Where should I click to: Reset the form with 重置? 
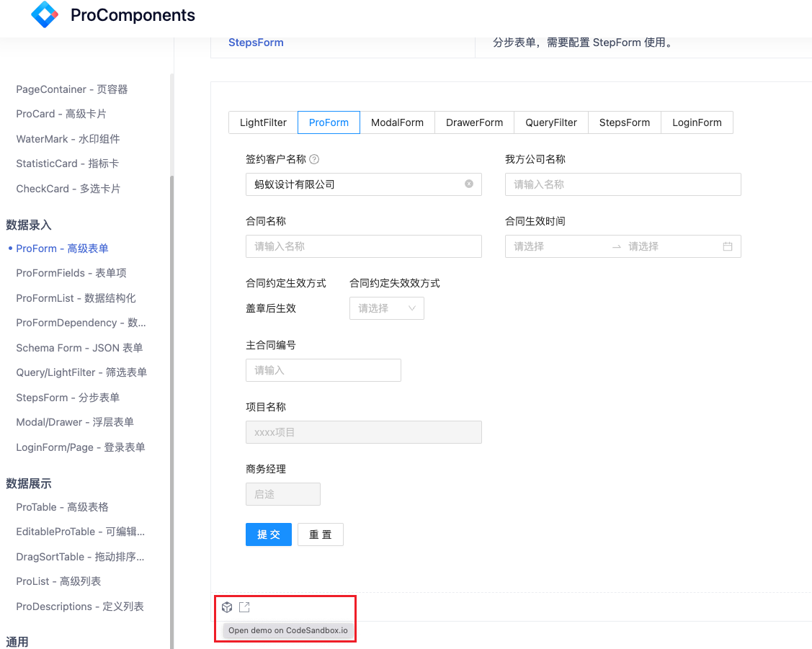[320, 534]
